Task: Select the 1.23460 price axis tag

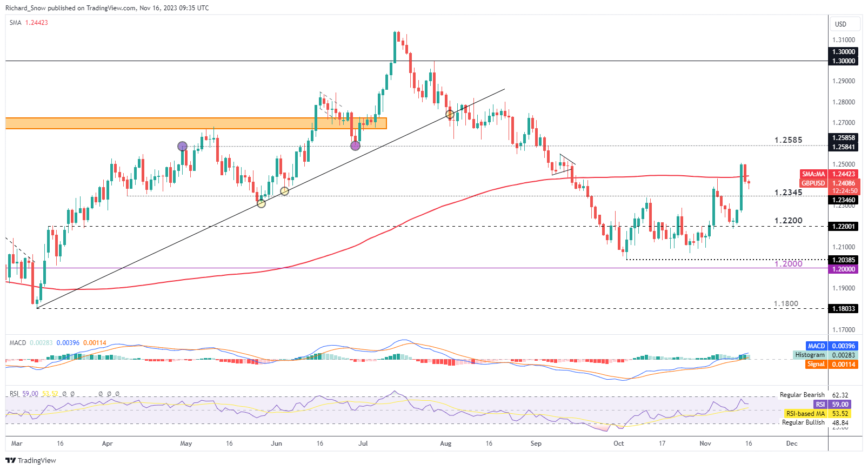Action: coord(843,200)
